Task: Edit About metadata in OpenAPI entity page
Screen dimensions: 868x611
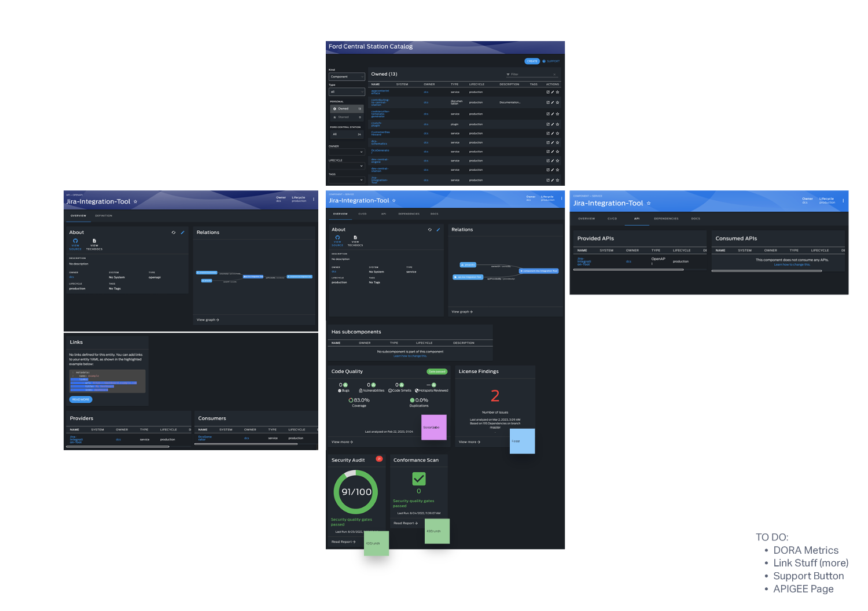Action: (x=182, y=233)
